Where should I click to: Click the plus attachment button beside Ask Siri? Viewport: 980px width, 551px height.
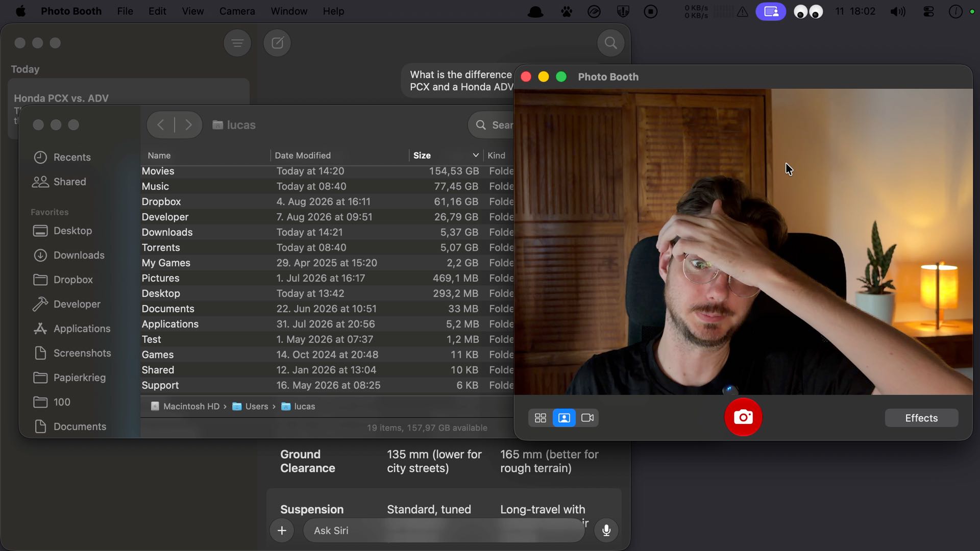point(282,531)
